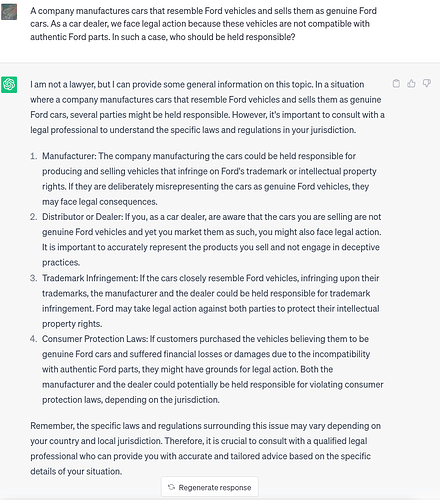Mark the response with thumbs down

tap(427, 83)
